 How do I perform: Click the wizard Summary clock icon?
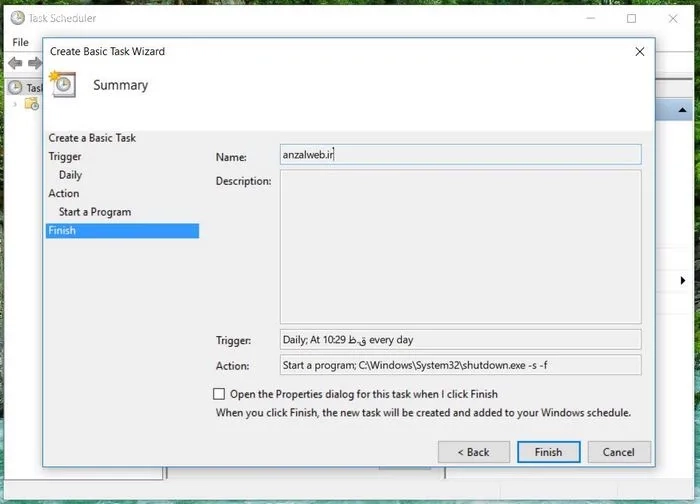coord(62,84)
